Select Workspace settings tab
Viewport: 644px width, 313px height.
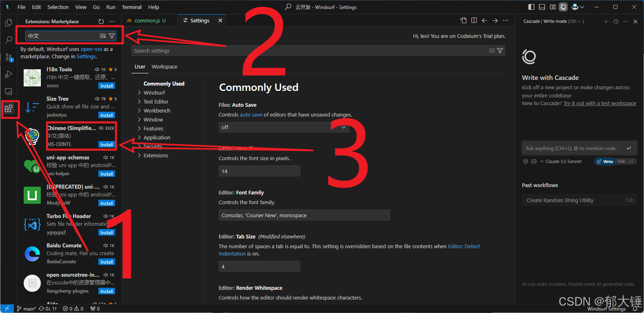click(164, 67)
